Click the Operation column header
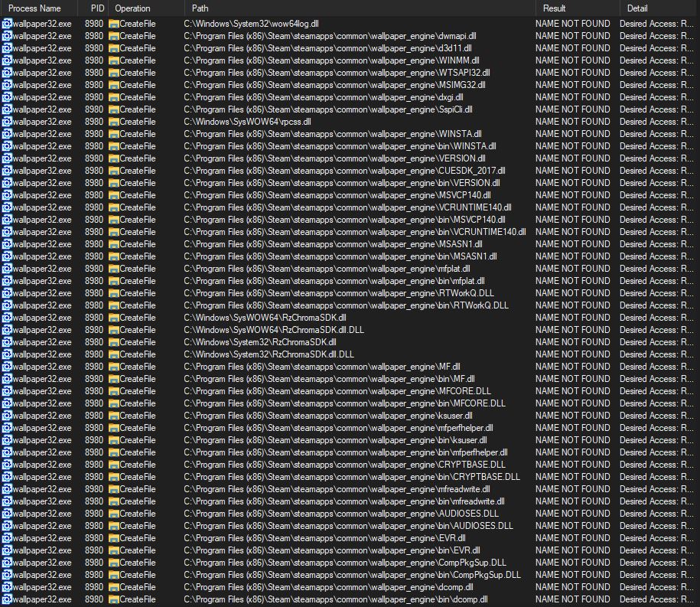The width and height of the screenshot is (700, 607). (x=134, y=8)
